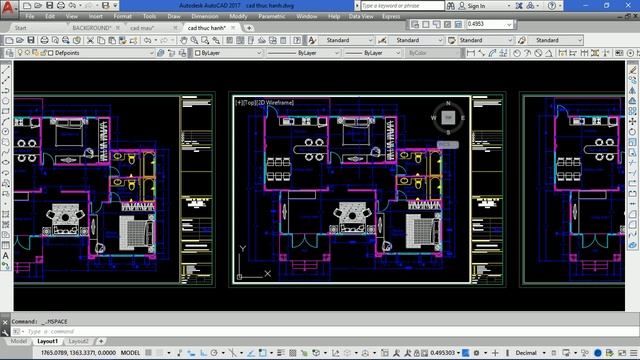Open viewport scale 0.4953 dropdown
Viewport: 640px width, 360px height.
click(x=509, y=24)
